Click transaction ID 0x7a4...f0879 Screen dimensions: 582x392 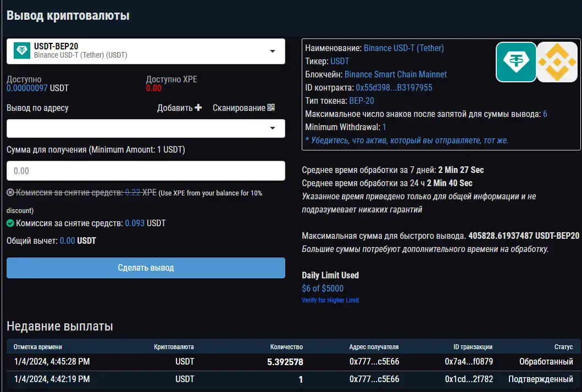coord(469,362)
